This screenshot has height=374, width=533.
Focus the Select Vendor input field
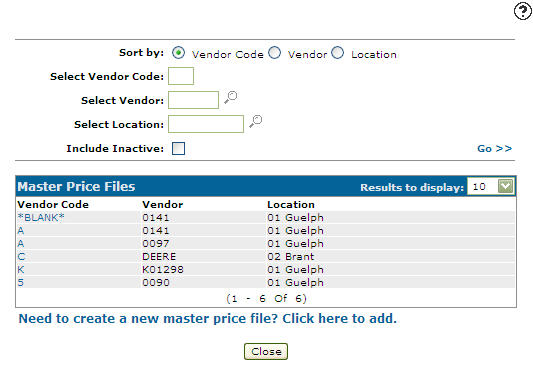(x=193, y=100)
